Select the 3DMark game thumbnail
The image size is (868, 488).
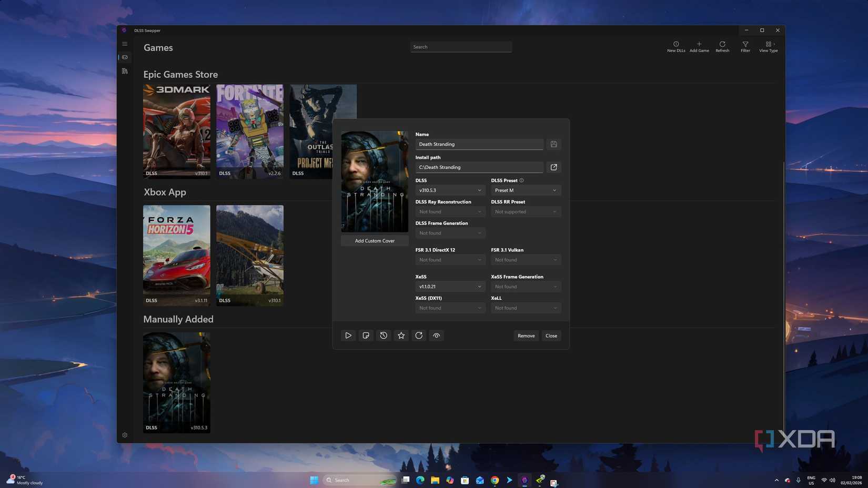pos(177,131)
